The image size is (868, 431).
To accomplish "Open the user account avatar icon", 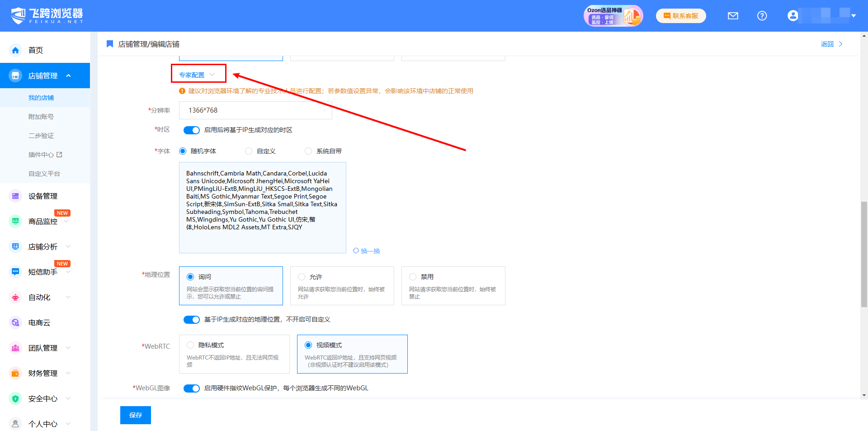I will pyautogui.click(x=793, y=16).
